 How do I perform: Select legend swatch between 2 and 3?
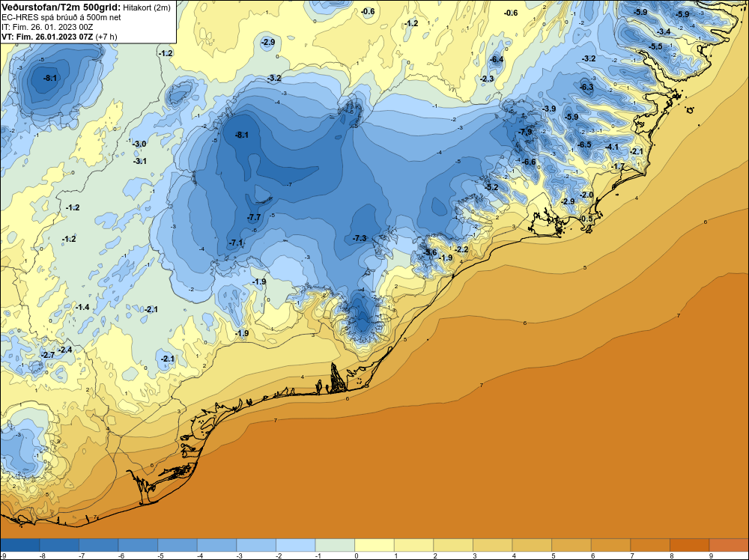453,545
